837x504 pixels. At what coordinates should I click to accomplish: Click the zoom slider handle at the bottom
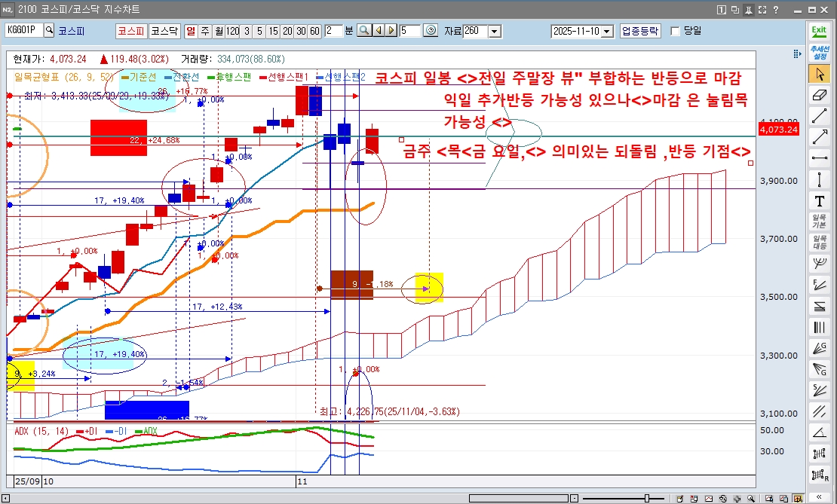point(646,499)
